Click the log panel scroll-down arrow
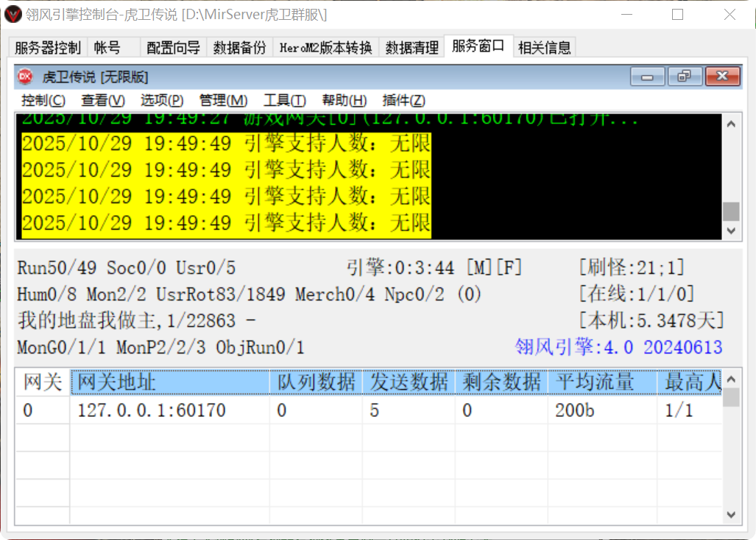 point(732,231)
